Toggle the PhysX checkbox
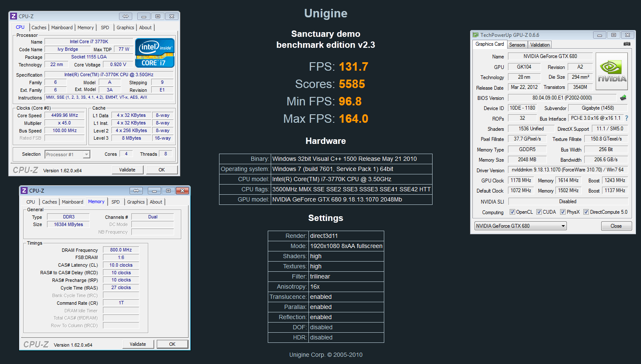 (563, 212)
